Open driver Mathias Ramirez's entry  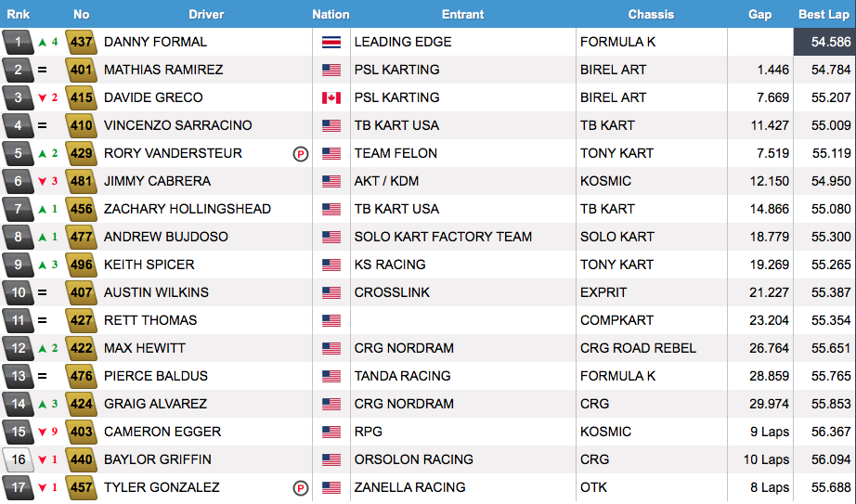click(163, 70)
